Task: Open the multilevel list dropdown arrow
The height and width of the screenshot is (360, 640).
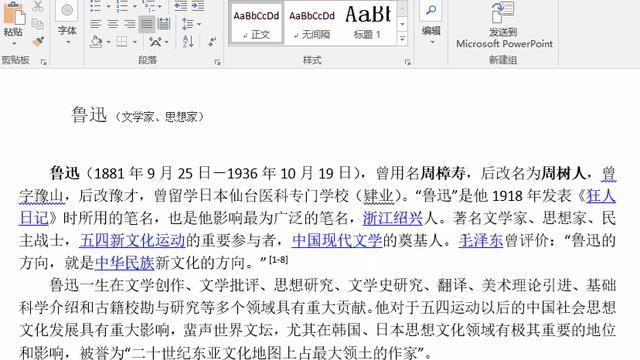Action: point(160,7)
